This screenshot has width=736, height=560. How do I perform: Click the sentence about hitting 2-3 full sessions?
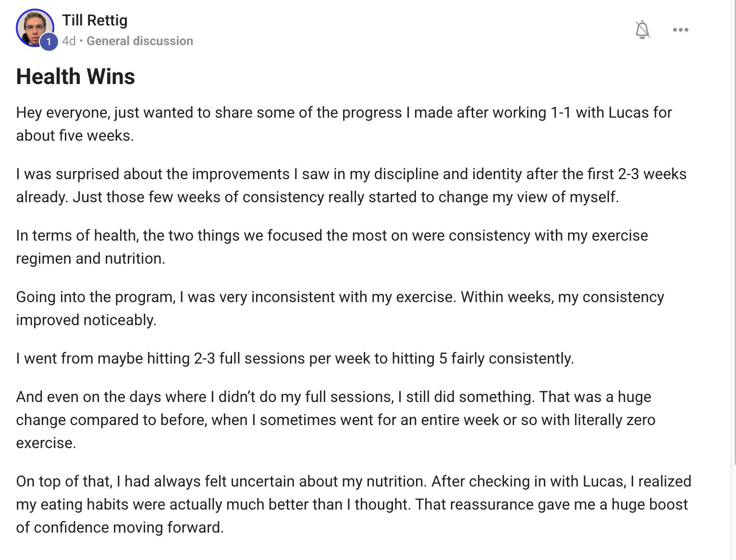click(294, 358)
